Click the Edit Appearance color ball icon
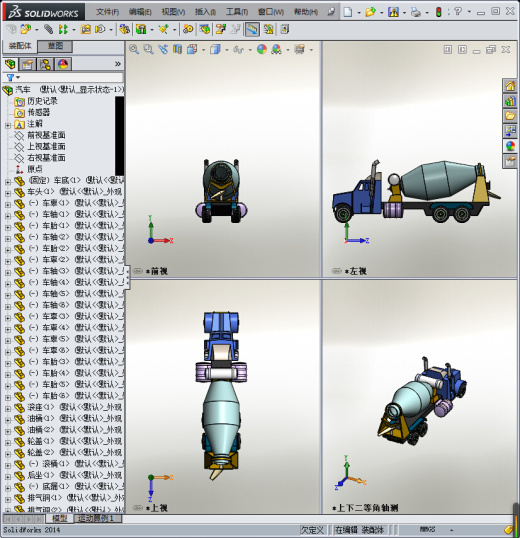This screenshot has height=538, width=520. (x=262, y=50)
